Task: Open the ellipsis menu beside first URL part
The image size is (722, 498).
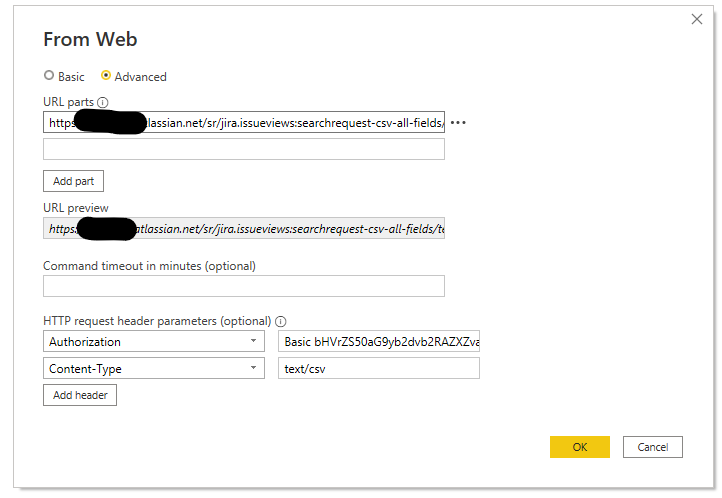Action: tap(458, 122)
